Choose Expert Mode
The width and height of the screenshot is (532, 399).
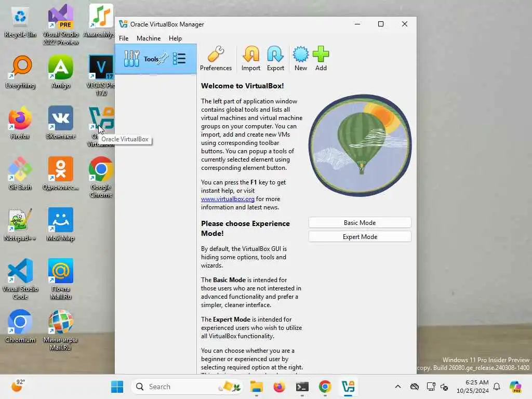(360, 237)
